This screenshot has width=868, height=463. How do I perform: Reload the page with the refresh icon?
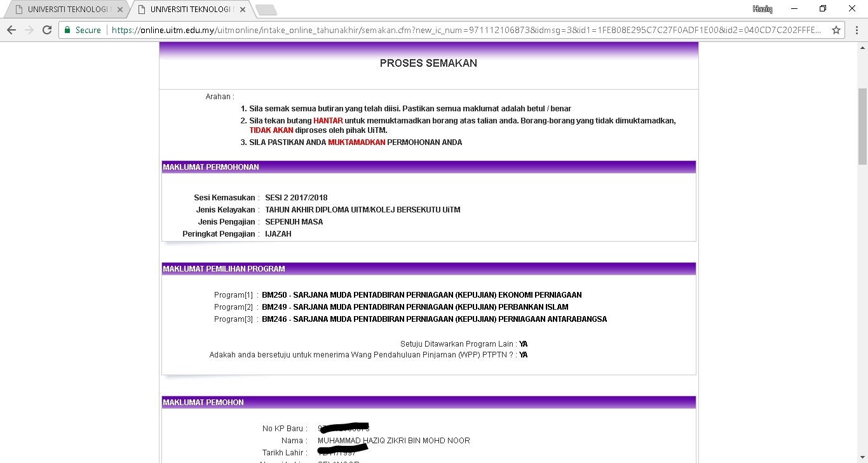(47, 30)
